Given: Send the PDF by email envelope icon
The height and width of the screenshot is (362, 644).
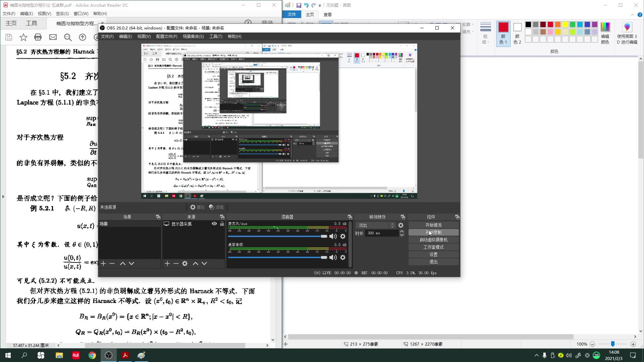Looking at the screenshot, I should click(x=53, y=37).
